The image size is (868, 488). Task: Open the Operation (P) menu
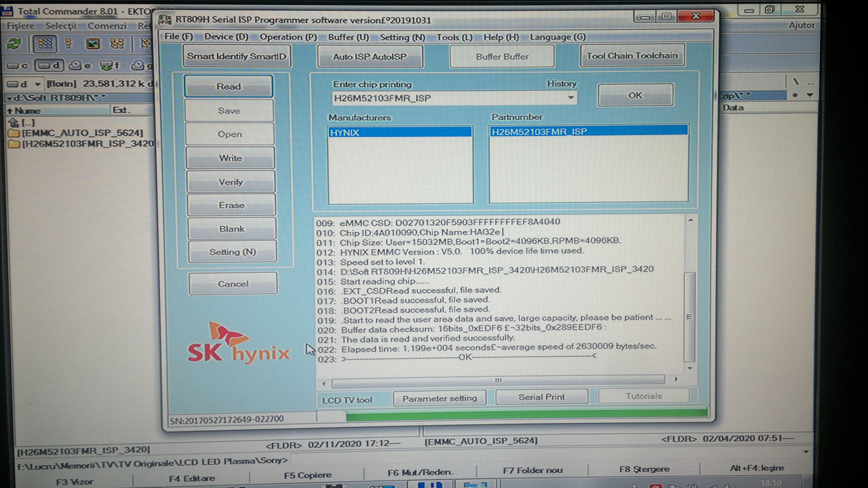point(288,37)
